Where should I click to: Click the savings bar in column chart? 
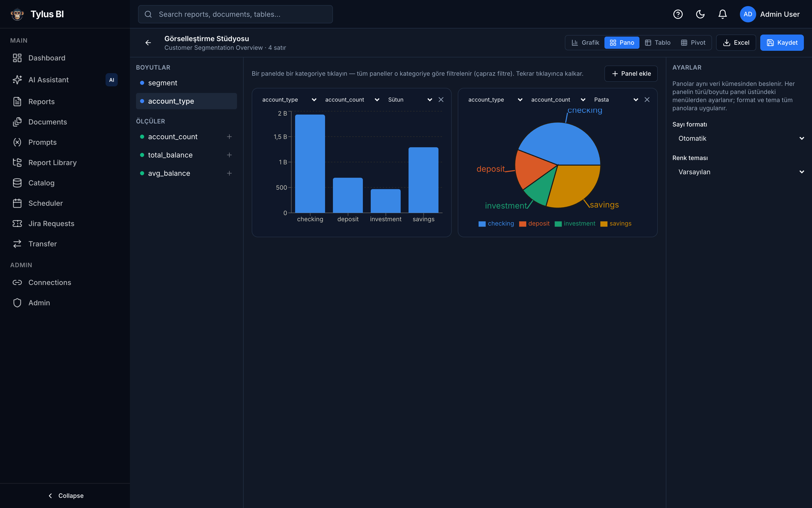(x=424, y=180)
